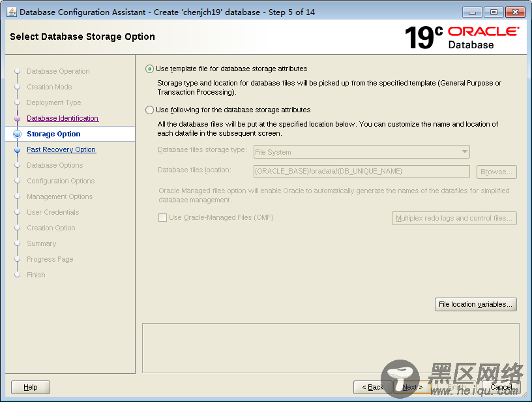
Task: Click the Configuration Options step
Action: (61, 181)
